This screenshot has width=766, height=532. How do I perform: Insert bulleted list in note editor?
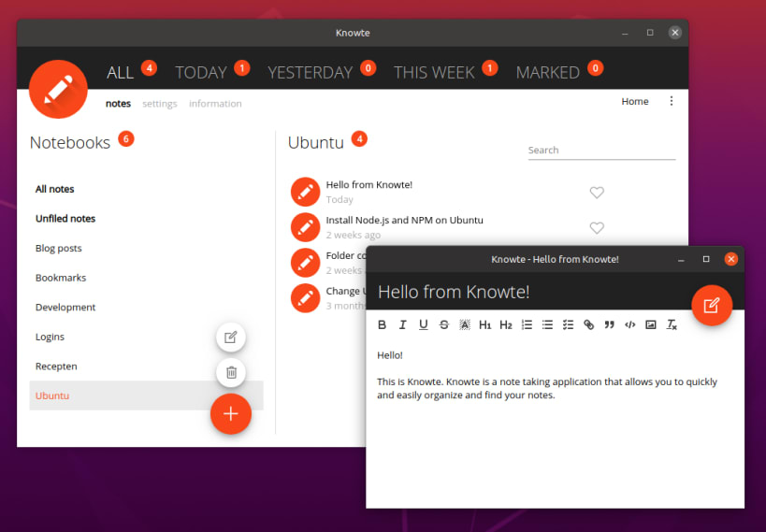click(547, 324)
